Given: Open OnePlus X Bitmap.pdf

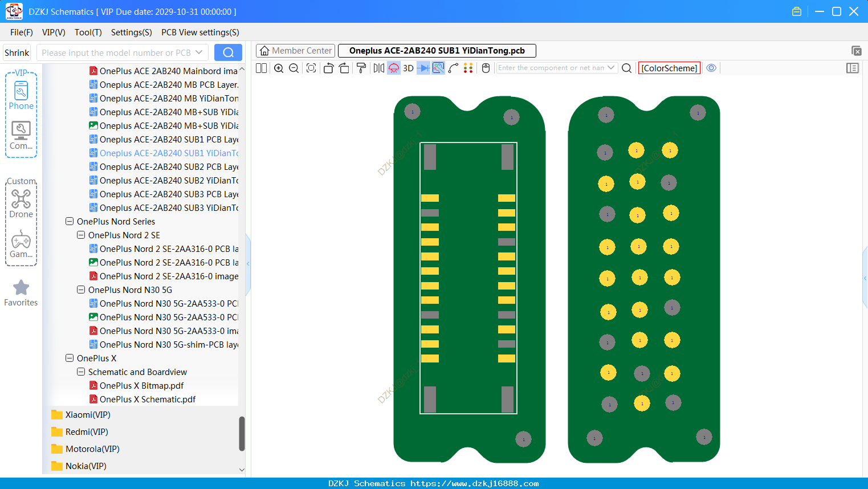Looking at the screenshot, I should pos(136,385).
